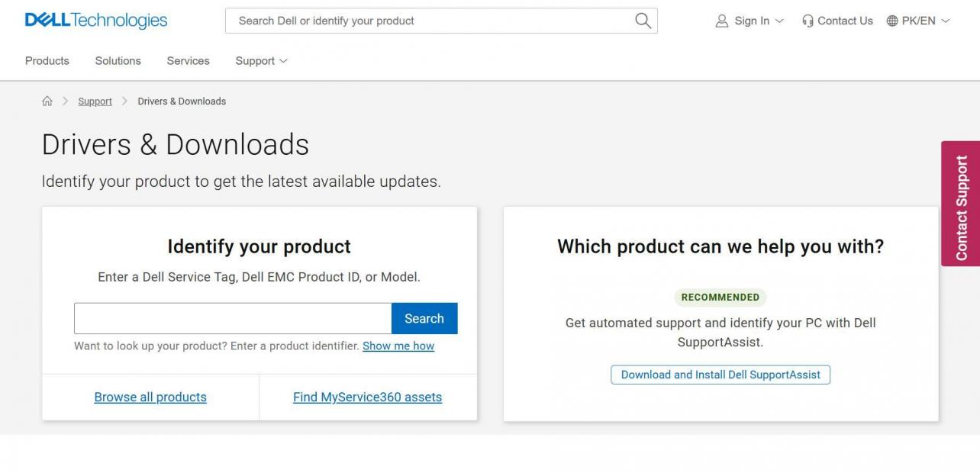Click Download and Install Dell SupportAssist

(x=720, y=375)
